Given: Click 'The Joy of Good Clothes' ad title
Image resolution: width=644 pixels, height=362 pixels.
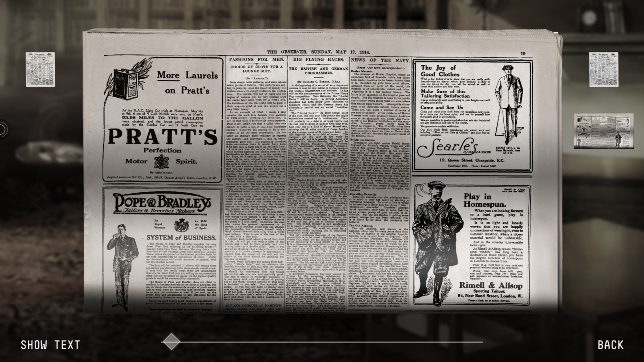Looking at the screenshot, I should coord(440,71).
